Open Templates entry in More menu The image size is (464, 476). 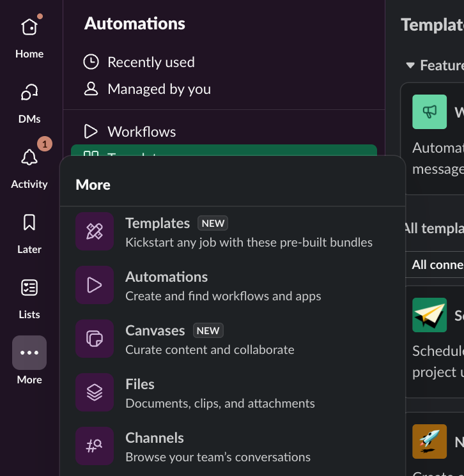[x=233, y=231]
